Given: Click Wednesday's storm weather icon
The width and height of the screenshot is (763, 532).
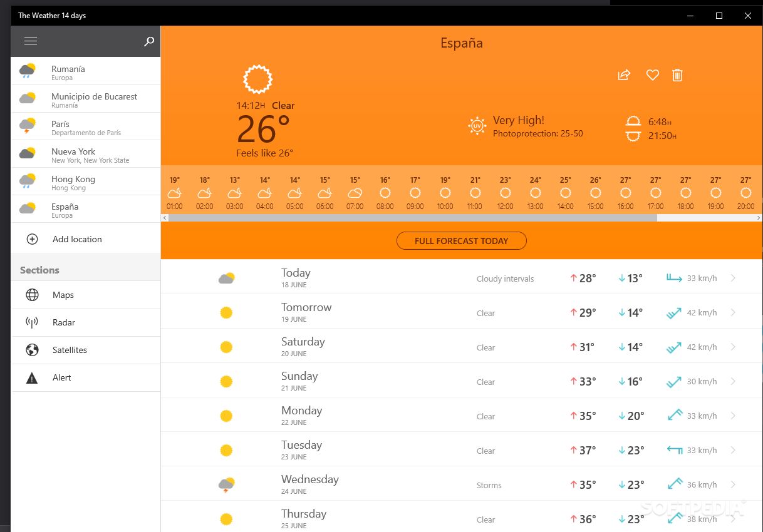Looking at the screenshot, I should point(227,485).
